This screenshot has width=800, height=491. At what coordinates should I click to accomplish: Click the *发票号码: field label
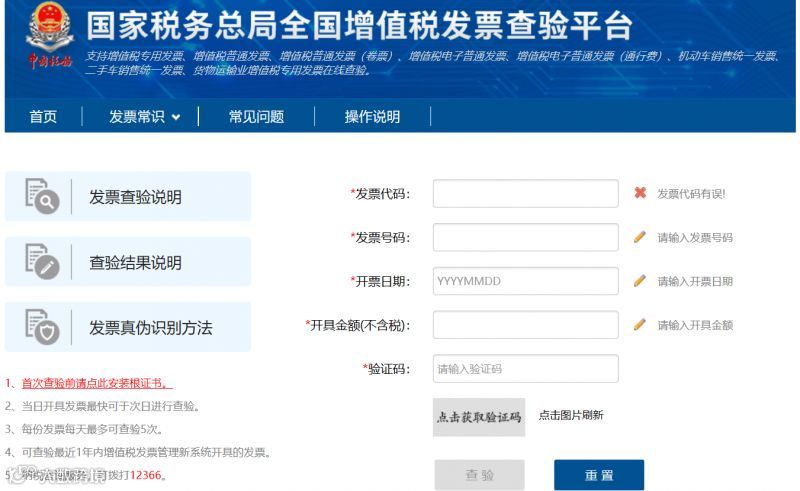point(380,238)
